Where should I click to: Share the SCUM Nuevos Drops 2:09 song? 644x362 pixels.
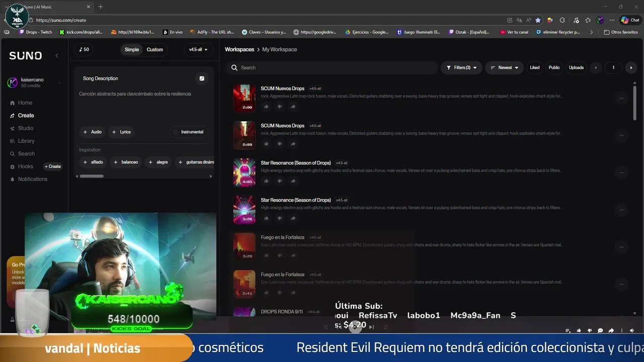293,144
